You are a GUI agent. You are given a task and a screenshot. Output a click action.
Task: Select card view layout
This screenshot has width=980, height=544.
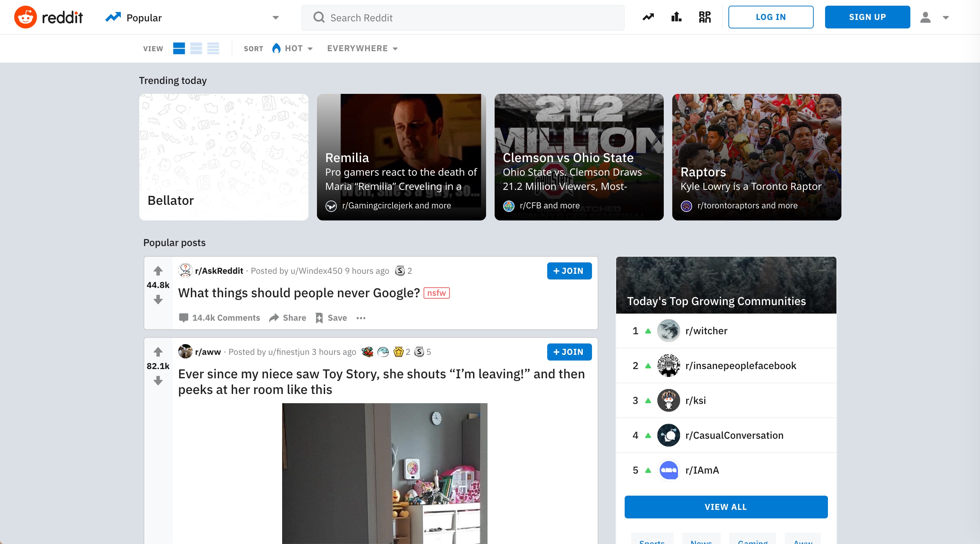pyautogui.click(x=179, y=48)
